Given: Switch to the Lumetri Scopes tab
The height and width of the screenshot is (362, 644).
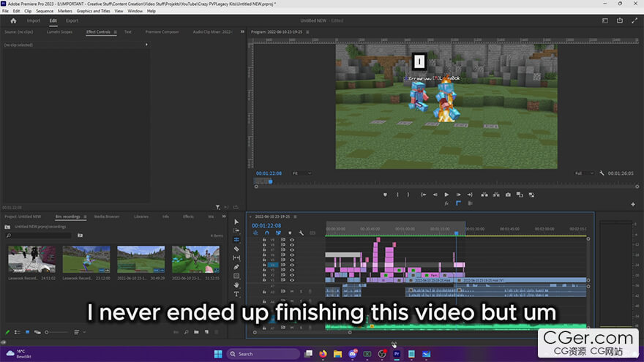Looking at the screenshot, I should (59, 31).
